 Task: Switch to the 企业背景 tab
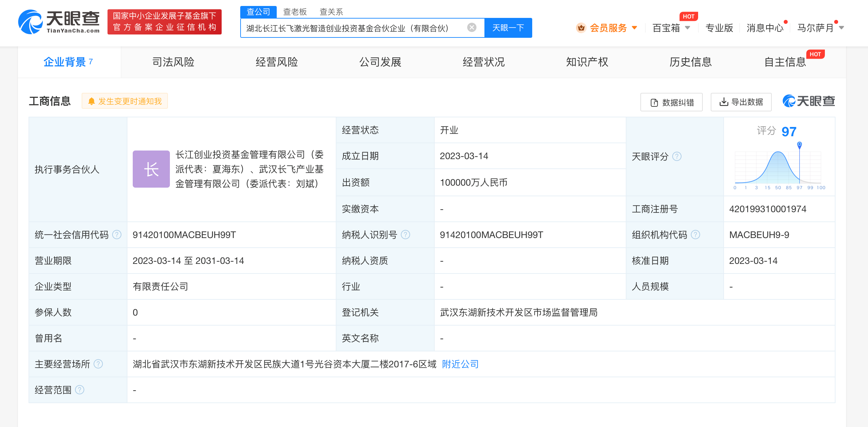(x=69, y=62)
